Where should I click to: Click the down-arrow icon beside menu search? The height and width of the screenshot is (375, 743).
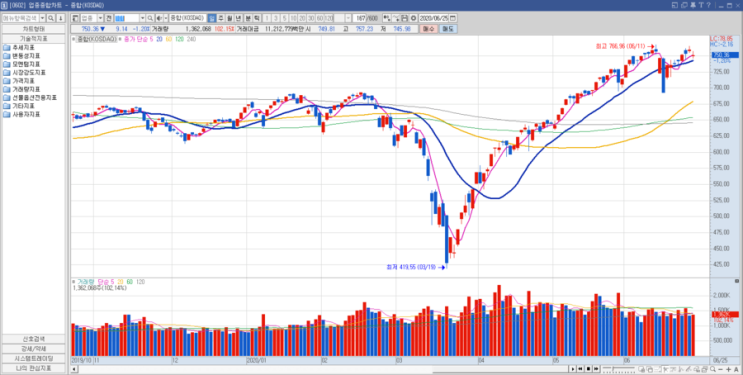click(x=60, y=18)
